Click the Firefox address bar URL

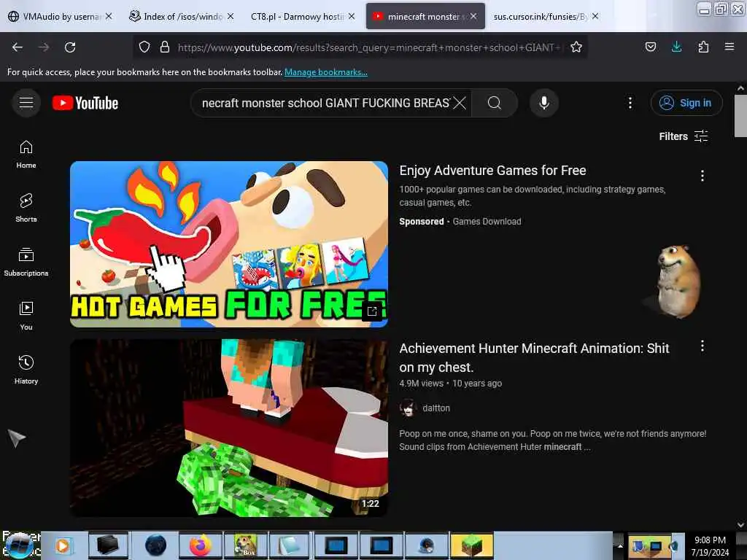click(x=369, y=47)
